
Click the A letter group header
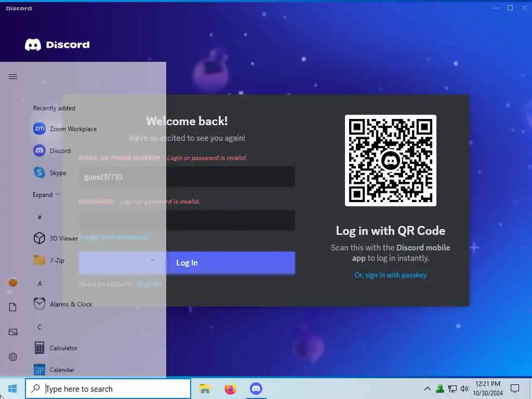pos(39,283)
